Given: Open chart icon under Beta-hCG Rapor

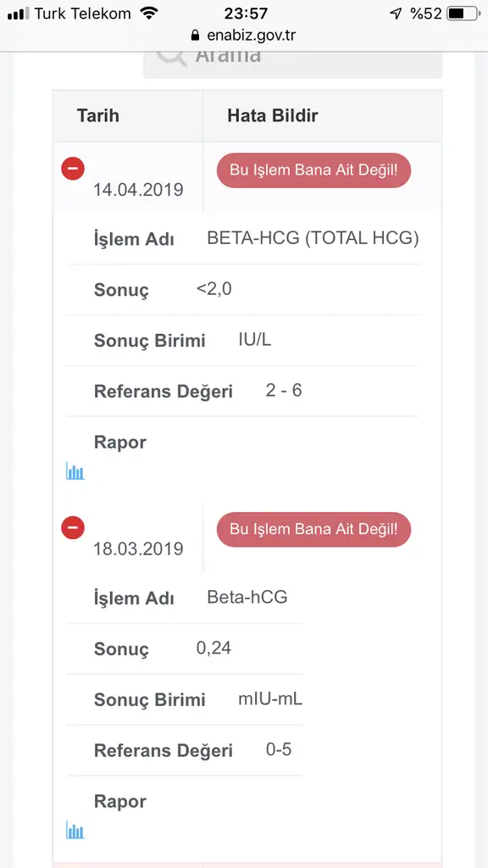Looking at the screenshot, I should 75,831.
